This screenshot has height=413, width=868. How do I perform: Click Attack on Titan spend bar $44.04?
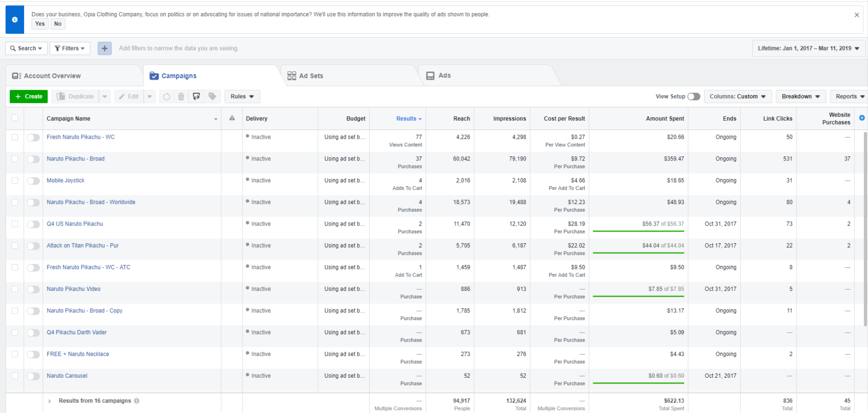[x=639, y=253]
